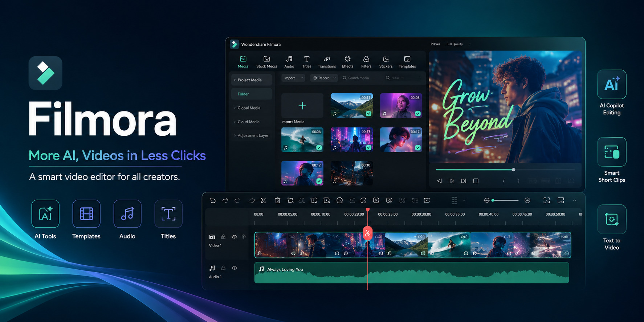
Task: Toggle the checkmark on the 00:12 clip
Action: click(x=319, y=181)
